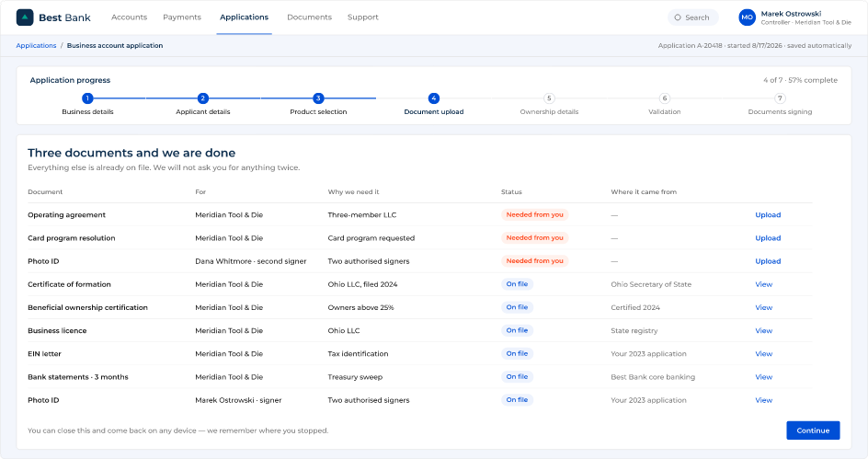Image resolution: width=868 pixels, height=459 pixels.
Task: Go to Support in top navigation
Action: [x=363, y=17]
